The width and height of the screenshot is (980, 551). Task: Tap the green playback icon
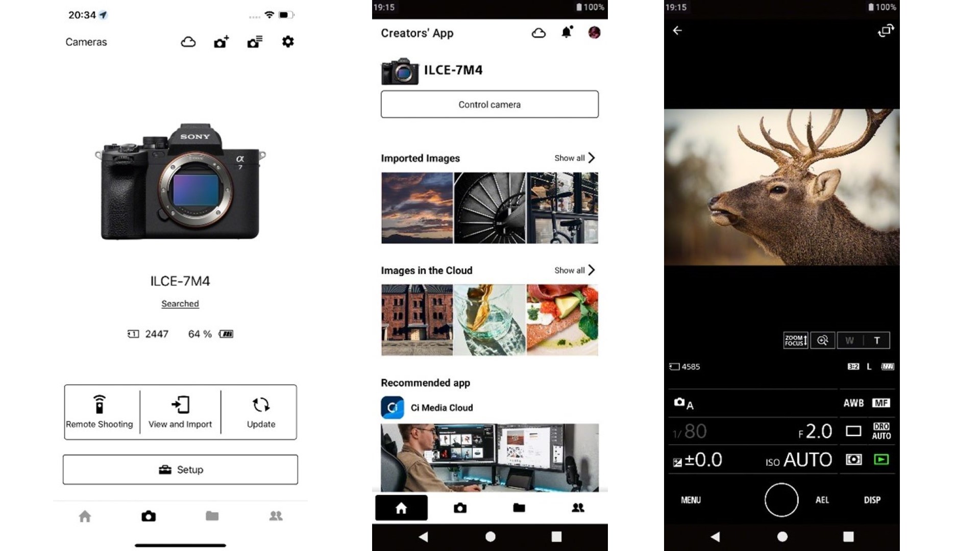coord(881,460)
